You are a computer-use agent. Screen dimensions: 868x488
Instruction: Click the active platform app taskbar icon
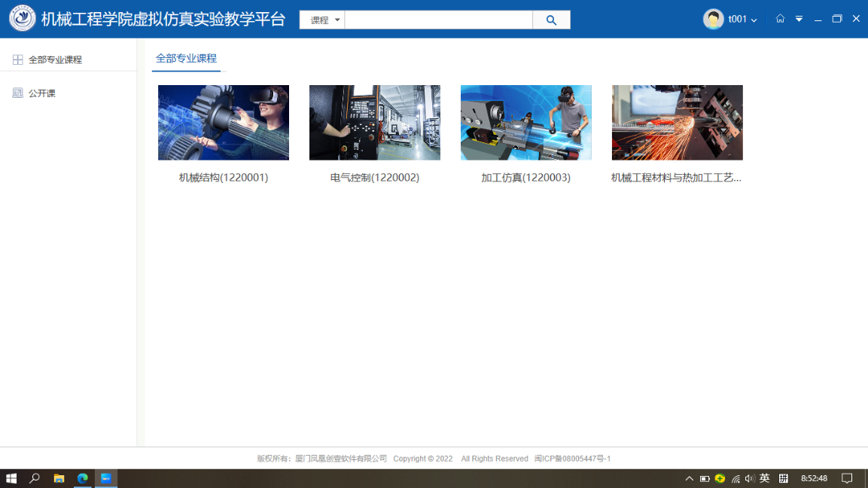(x=105, y=478)
